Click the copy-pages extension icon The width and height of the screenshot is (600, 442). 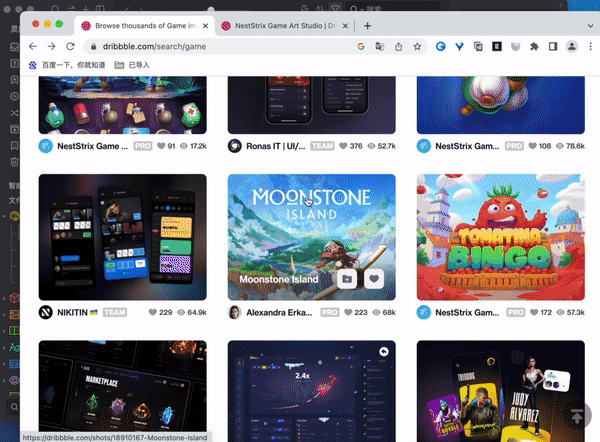[478, 47]
